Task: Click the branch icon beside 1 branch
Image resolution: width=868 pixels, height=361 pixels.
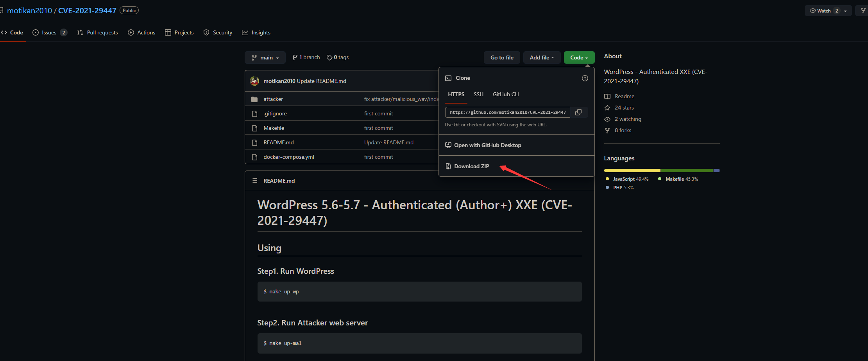Action: [x=295, y=57]
